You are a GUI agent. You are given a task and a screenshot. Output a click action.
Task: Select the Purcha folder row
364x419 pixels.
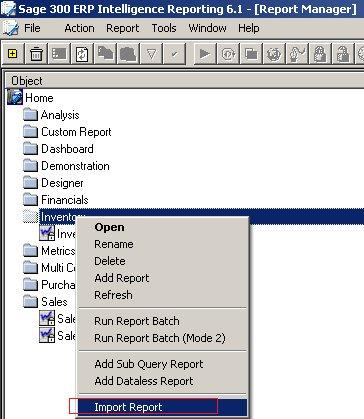pyautogui.click(x=58, y=285)
